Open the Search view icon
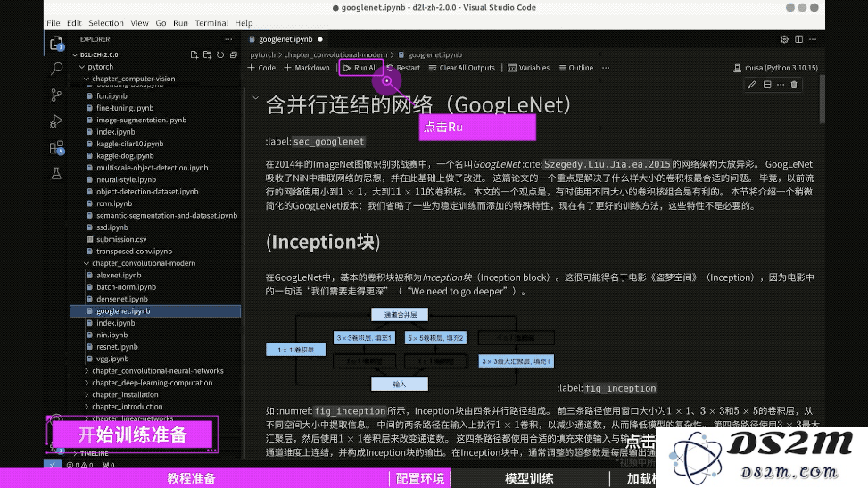Viewport: 868px width, 488px height. 56,69
